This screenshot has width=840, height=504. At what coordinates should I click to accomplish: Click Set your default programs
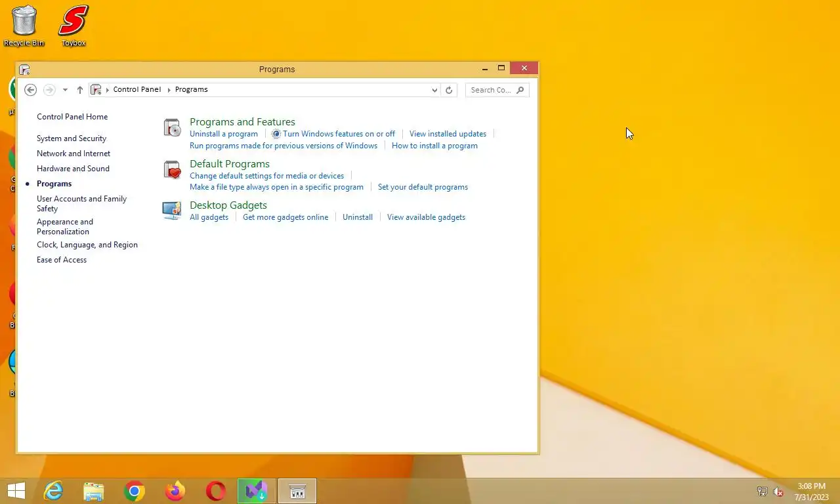point(423,187)
